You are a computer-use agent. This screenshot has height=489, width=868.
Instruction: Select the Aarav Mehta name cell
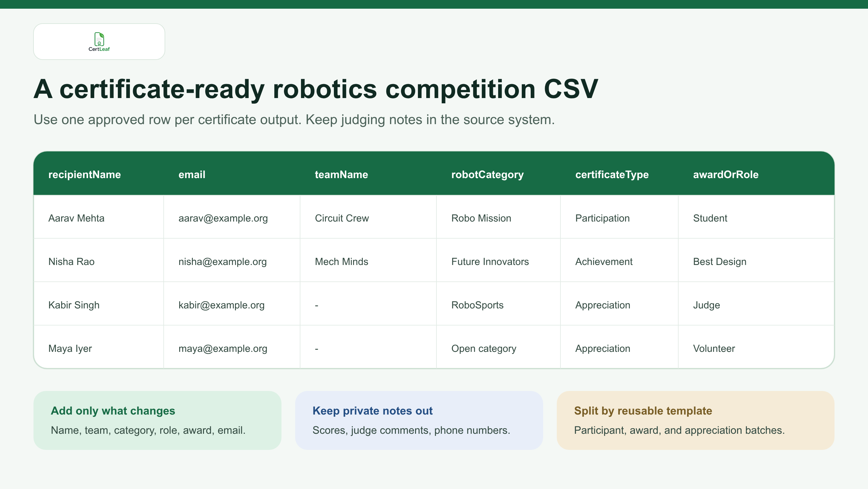click(98, 218)
